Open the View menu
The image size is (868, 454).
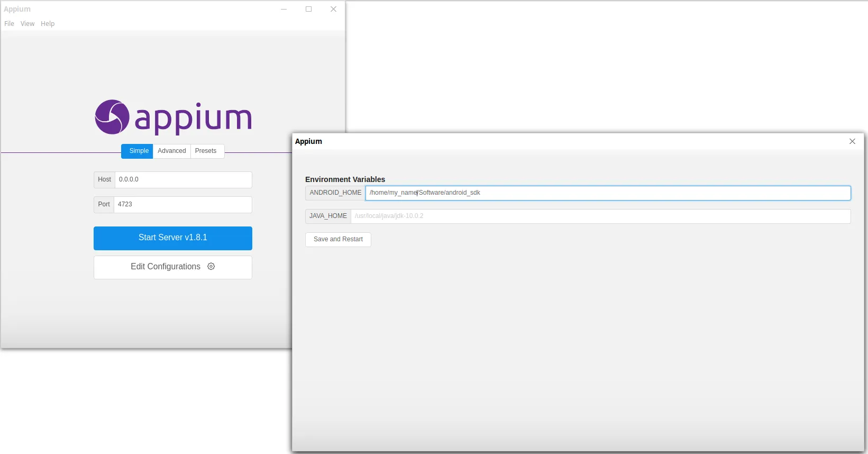pyautogui.click(x=28, y=24)
